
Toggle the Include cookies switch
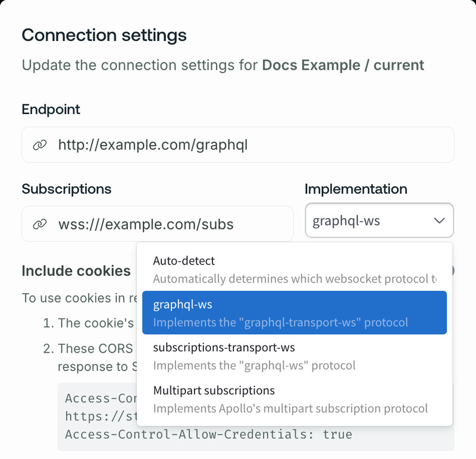[x=450, y=271]
